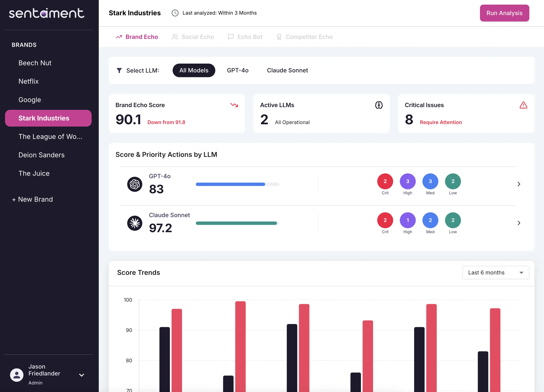Viewport: 544px width, 392px height.
Task: Click the brain icon on Active LLMs card
Action: (x=379, y=105)
